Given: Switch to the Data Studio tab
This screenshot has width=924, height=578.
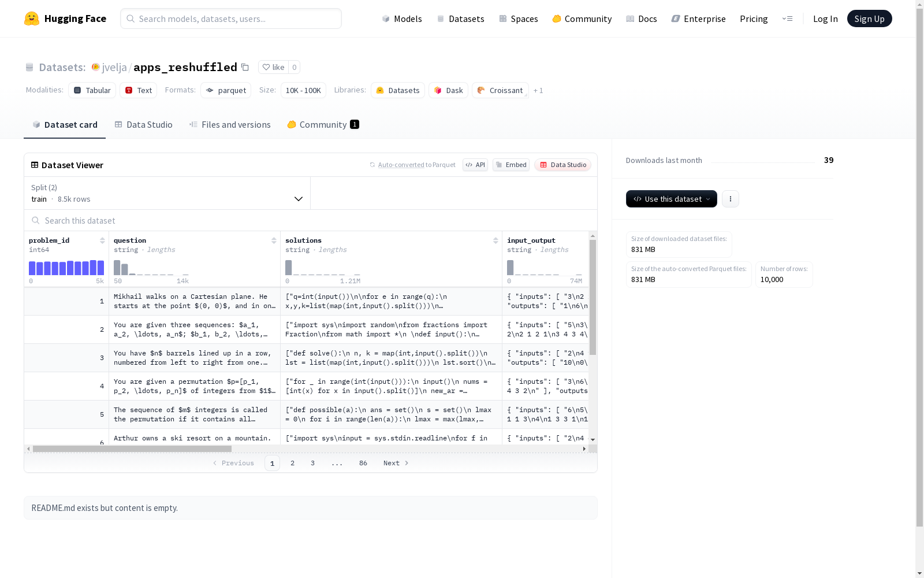Looking at the screenshot, I should (143, 124).
